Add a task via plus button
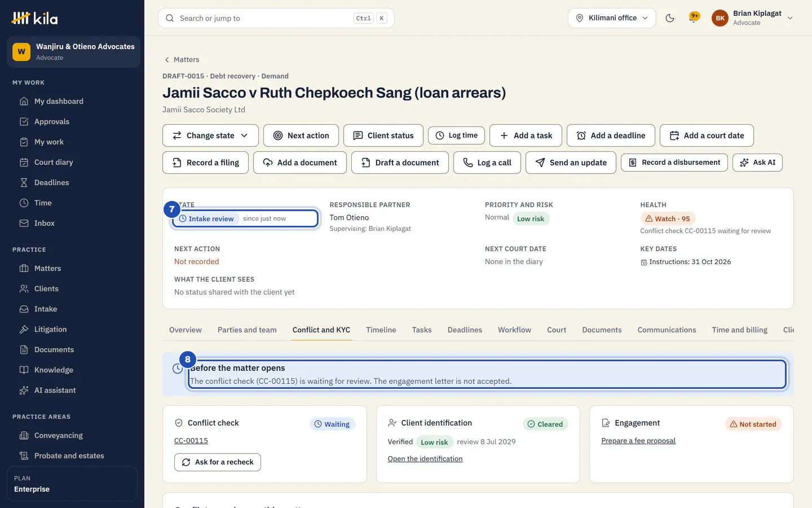Viewport: 812px width, 508px height. [x=526, y=135]
